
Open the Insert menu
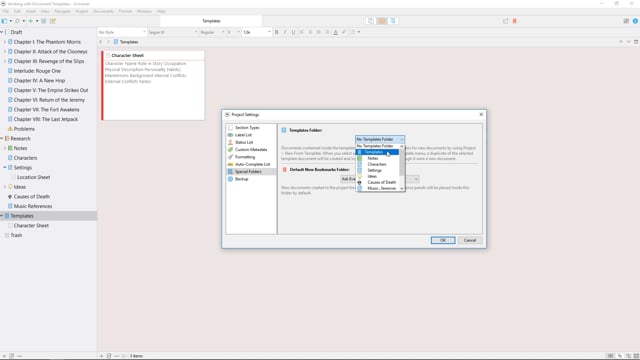click(x=31, y=11)
